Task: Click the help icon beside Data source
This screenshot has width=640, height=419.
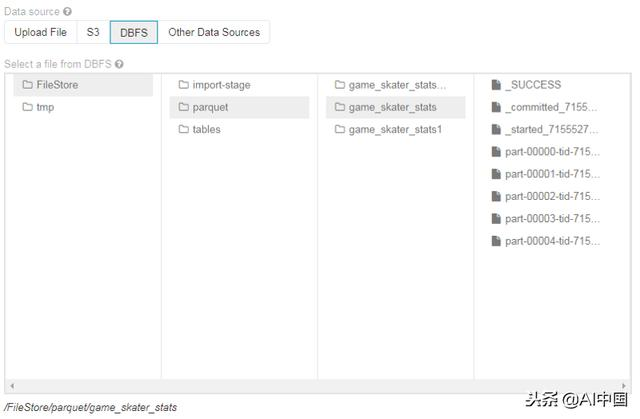Action: click(x=68, y=12)
